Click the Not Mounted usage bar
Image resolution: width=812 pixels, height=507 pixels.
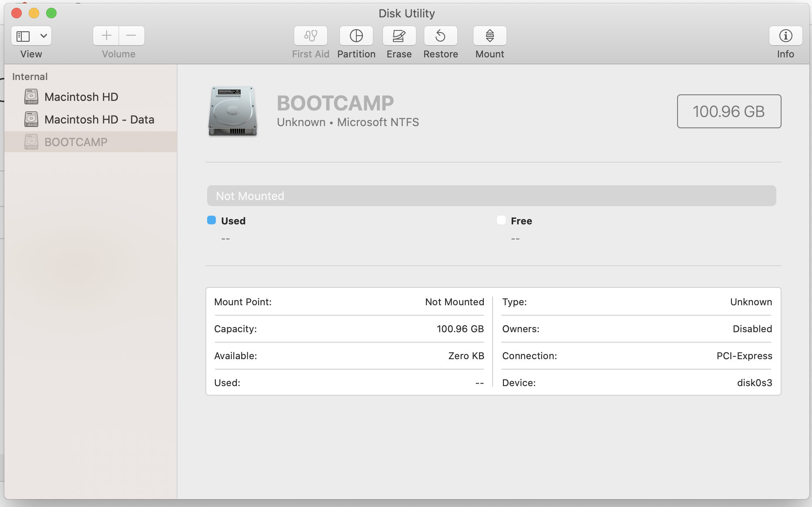point(492,196)
